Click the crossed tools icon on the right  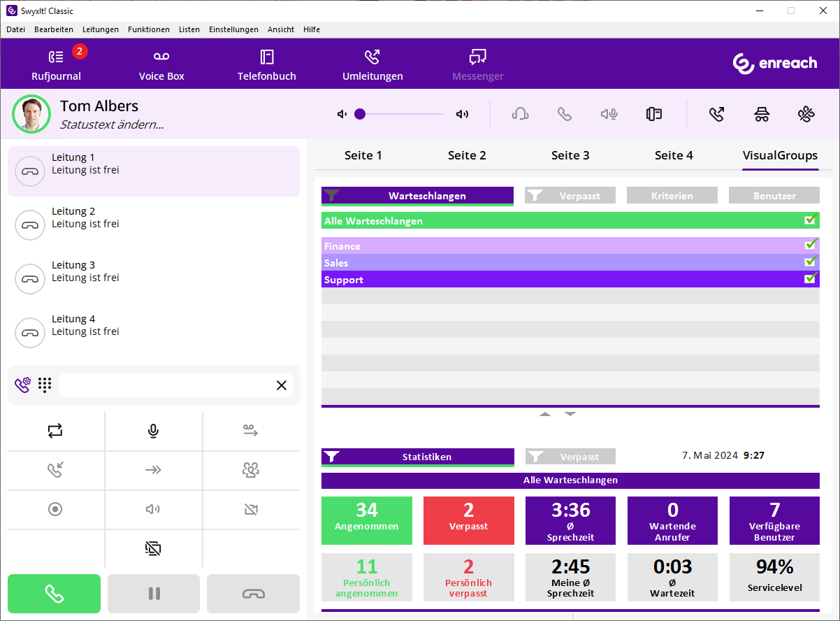806,114
